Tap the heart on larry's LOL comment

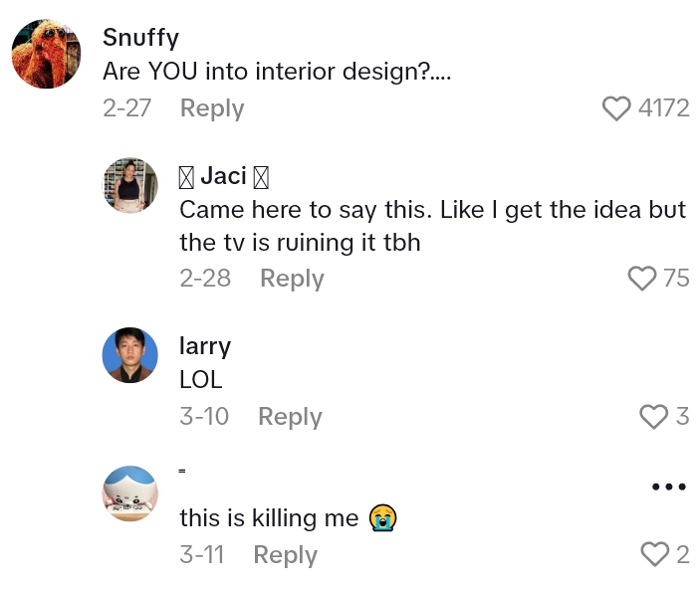click(653, 417)
